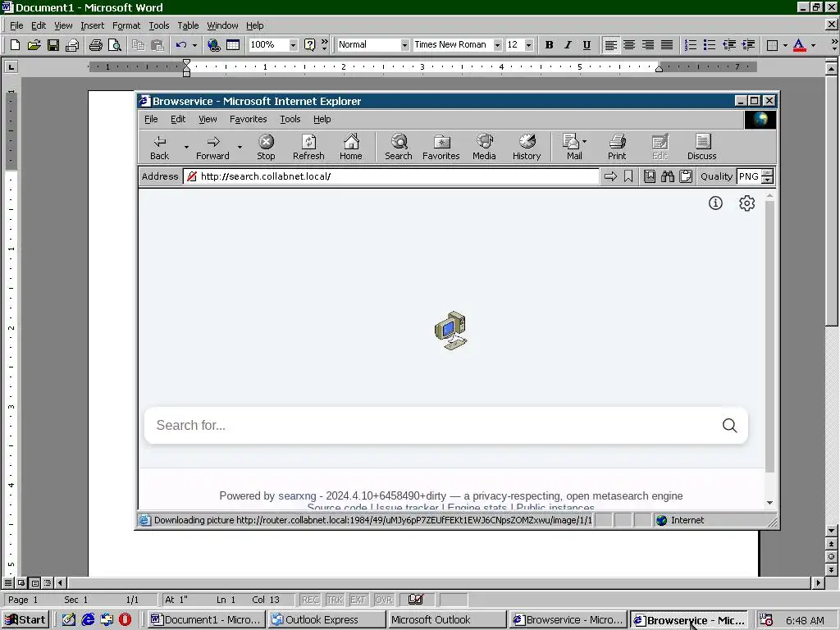Open the Search pane in Internet Explorer
Image resolution: width=840 pixels, height=630 pixels.
[x=399, y=148]
